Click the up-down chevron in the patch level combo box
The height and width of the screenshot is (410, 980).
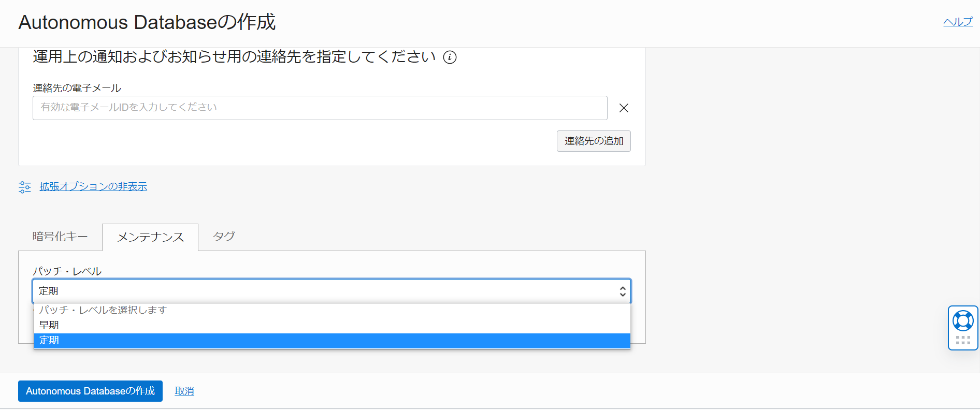pyautogui.click(x=622, y=291)
